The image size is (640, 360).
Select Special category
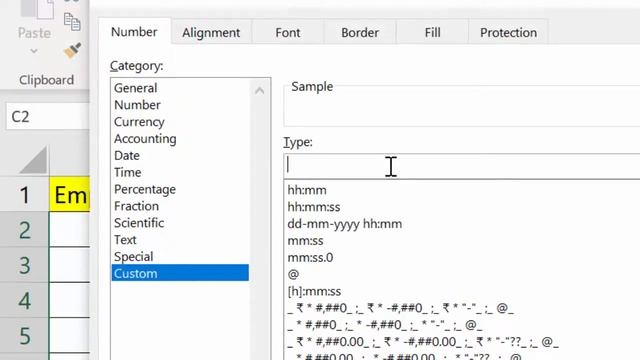(x=180, y=257)
